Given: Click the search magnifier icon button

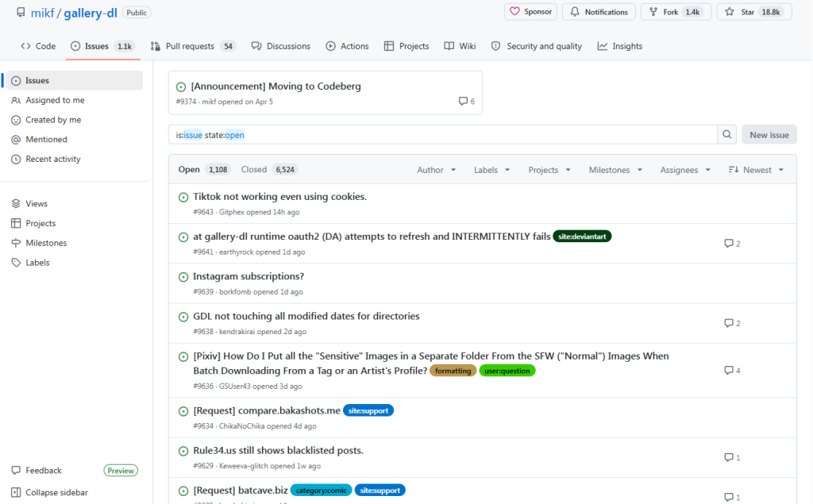Looking at the screenshot, I should click(x=727, y=135).
